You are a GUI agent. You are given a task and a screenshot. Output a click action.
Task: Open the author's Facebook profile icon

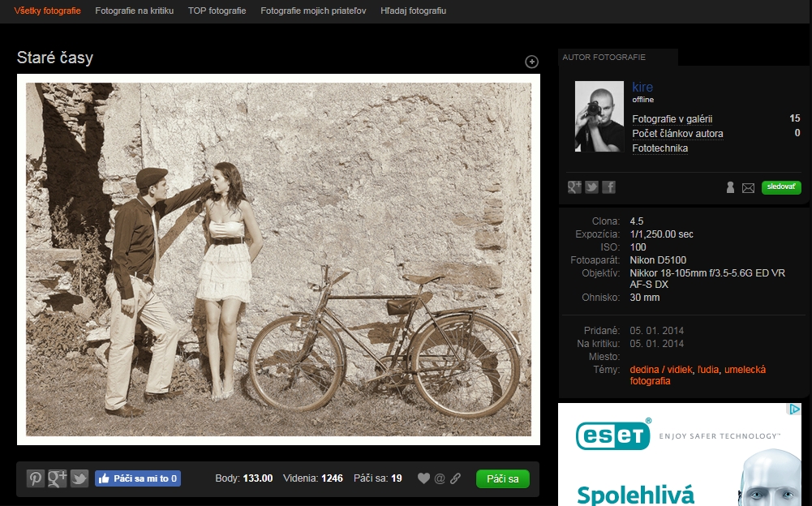608,187
